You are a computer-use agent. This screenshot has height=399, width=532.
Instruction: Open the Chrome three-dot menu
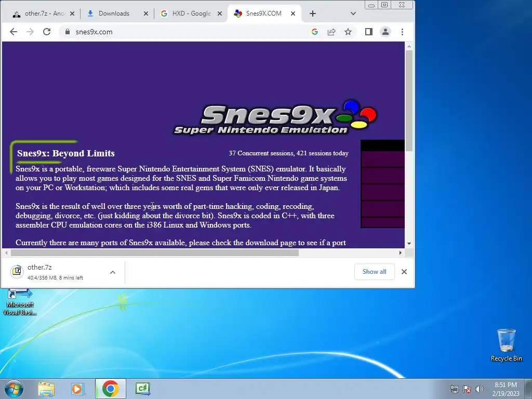[403, 32]
